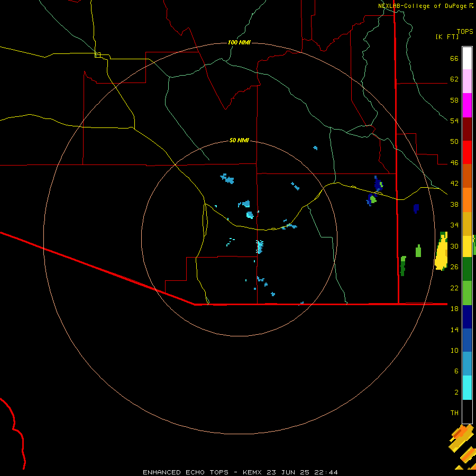The height and width of the screenshot is (476, 476).
Task: Click the white swatch in the tops legend
Action: click(467, 58)
